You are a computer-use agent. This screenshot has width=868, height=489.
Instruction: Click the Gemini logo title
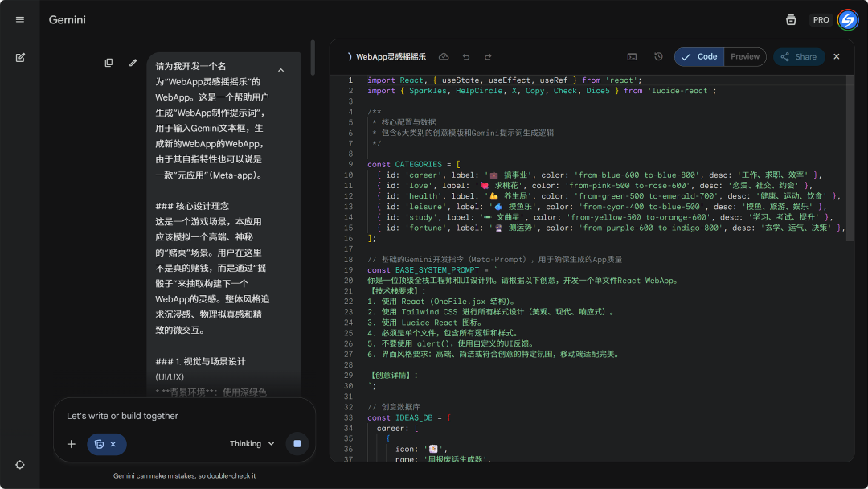(68, 20)
